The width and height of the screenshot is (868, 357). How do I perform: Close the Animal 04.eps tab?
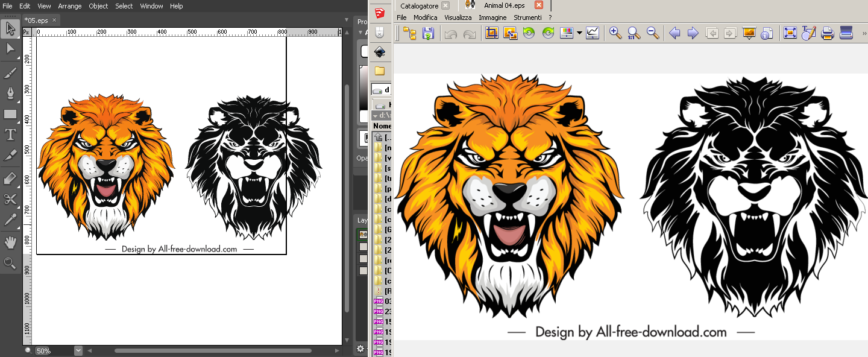(539, 5)
